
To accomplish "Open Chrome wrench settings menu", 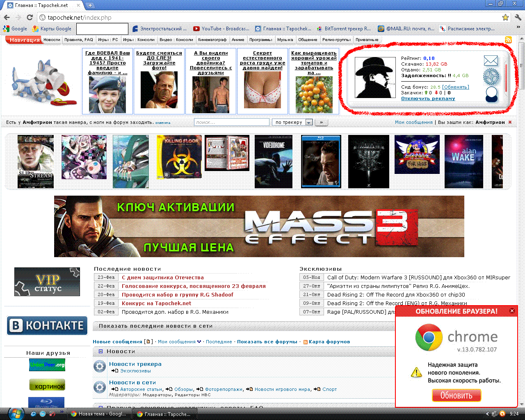I will click(x=518, y=17).
